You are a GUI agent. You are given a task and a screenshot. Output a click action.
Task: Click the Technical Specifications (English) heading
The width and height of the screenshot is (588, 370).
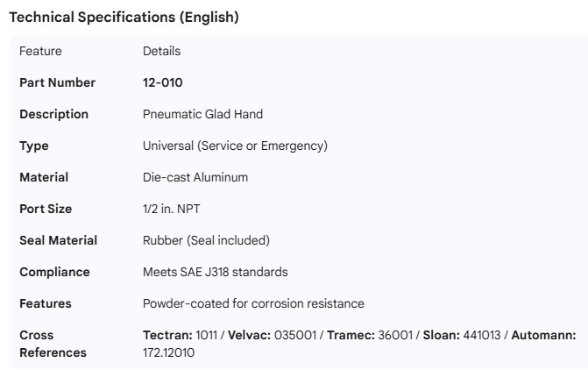pos(123,17)
